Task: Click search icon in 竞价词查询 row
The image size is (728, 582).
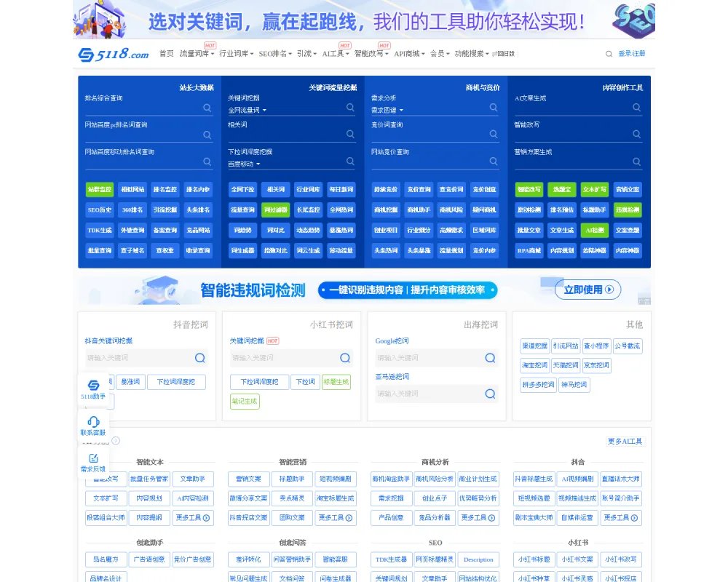Action: tap(494, 134)
